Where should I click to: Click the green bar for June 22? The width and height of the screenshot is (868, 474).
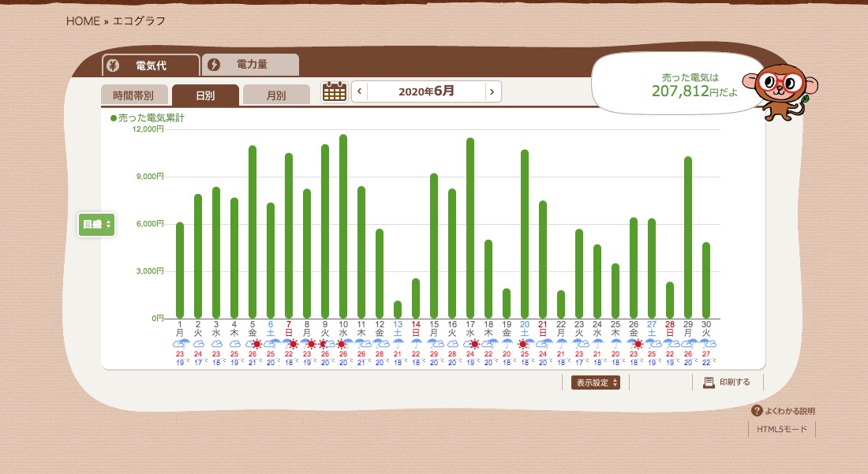(x=561, y=304)
